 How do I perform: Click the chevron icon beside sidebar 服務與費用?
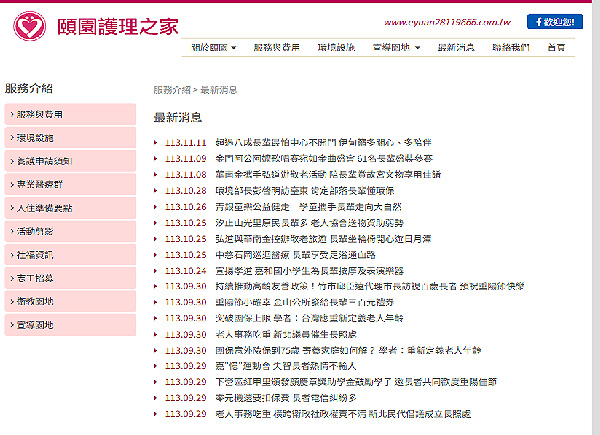(x=11, y=115)
